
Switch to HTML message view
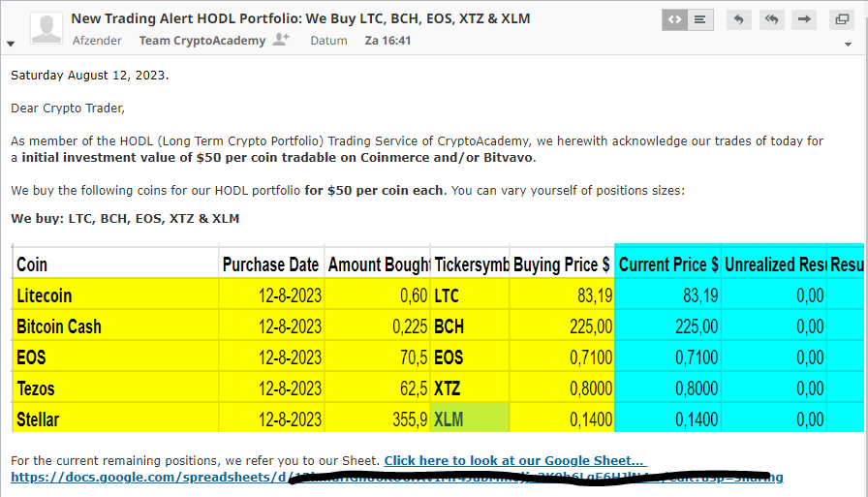click(x=675, y=19)
